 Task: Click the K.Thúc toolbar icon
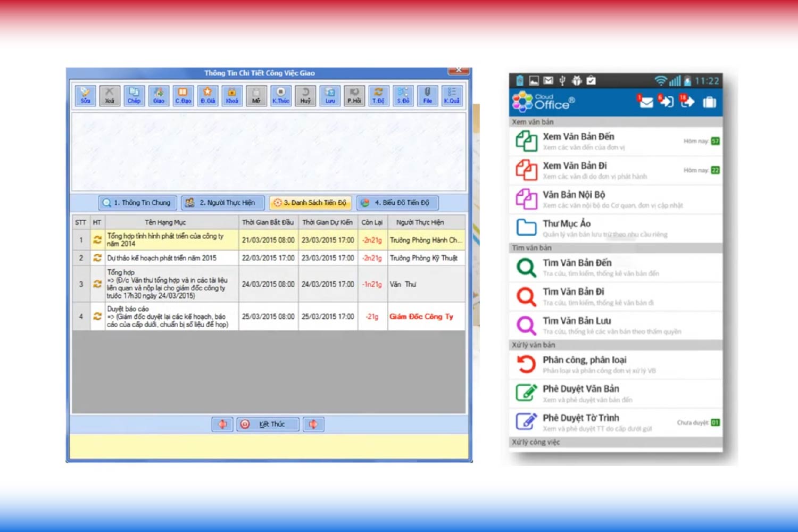point(281,96)
